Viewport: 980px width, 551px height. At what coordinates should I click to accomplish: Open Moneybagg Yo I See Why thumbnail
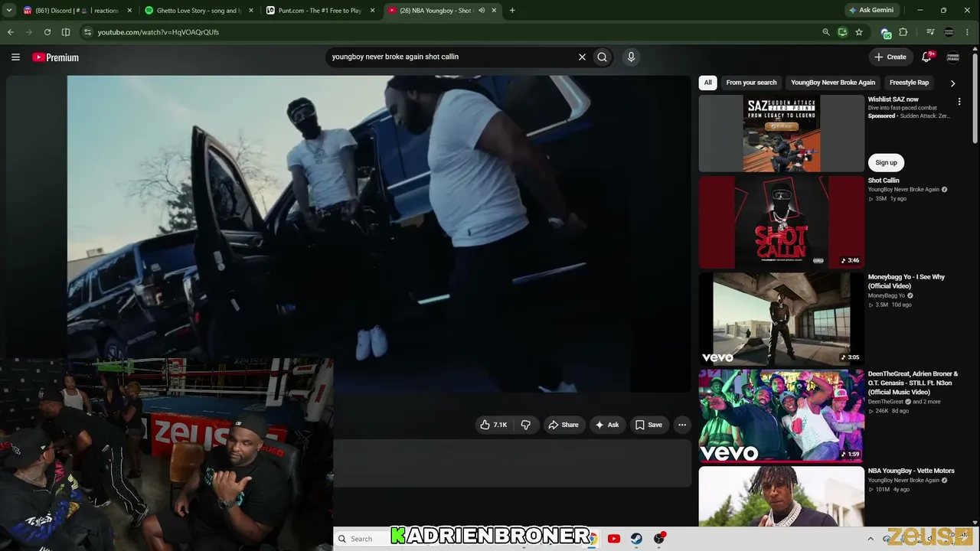[781, 318]
